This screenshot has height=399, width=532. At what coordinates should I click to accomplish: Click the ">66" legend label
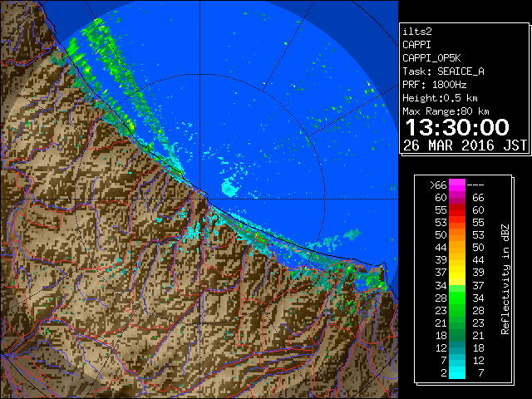(x=438, y=185)
